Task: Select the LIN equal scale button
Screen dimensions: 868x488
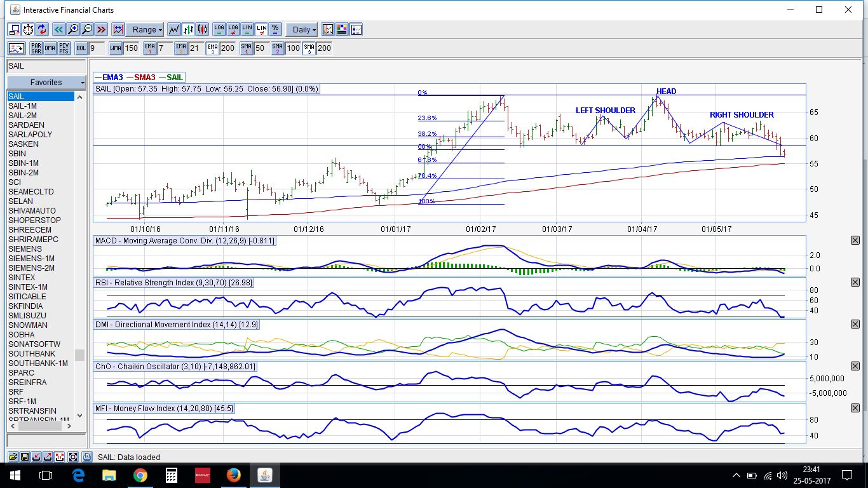Action: 247,29
